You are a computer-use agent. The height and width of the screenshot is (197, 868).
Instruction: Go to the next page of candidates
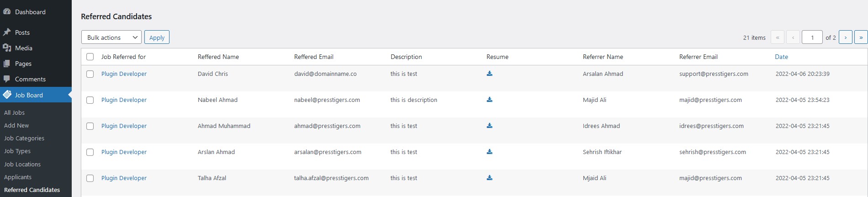pos(845,37)
